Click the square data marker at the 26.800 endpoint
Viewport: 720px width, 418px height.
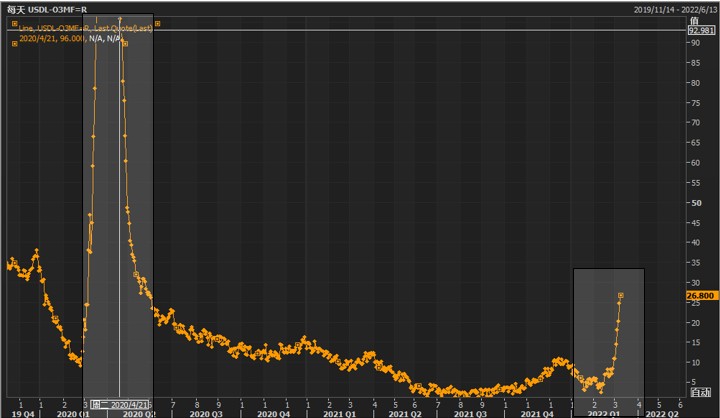click(621, 295)
